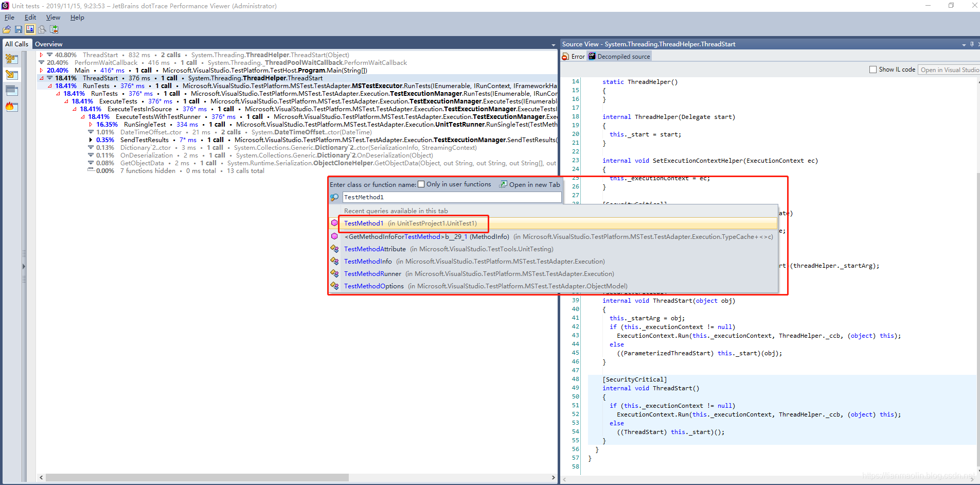The image size is (980, 485).
Task: Open the Help menu
Action: click(77, 18)
